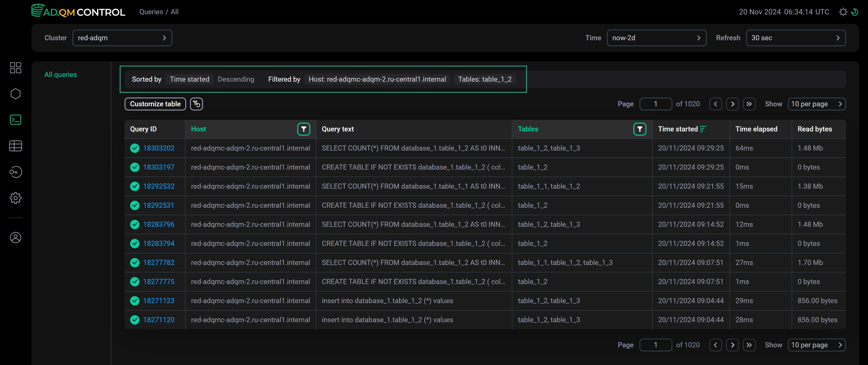This screenshot has width=868, height=365.
Task: Switch to light theme via sun icon
Action: pyautogui.click(x=843, y=12)
